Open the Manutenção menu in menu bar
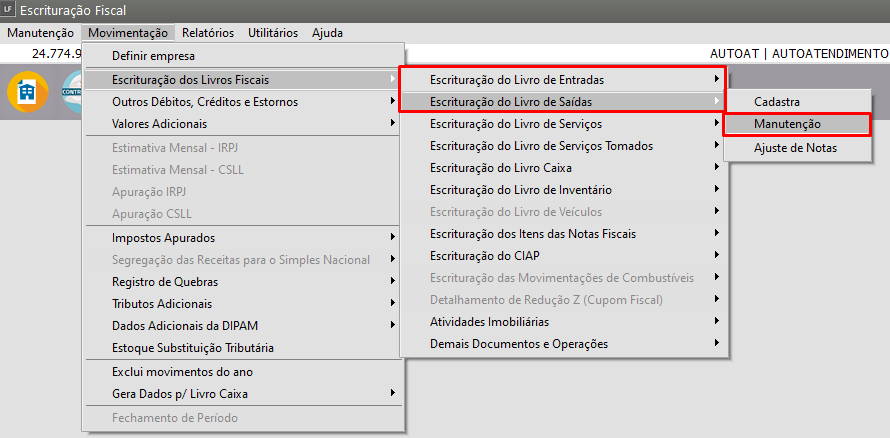This screenshot has width=890, height=438. [40, 33]
